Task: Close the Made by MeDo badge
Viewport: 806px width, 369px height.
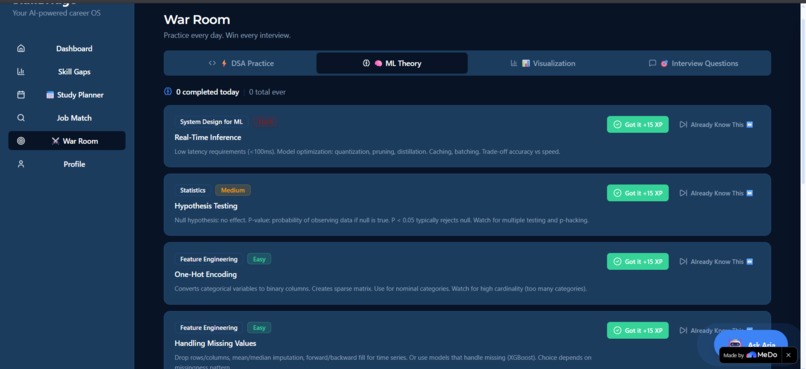Action: pyautogui.click(x=788, y=355)
